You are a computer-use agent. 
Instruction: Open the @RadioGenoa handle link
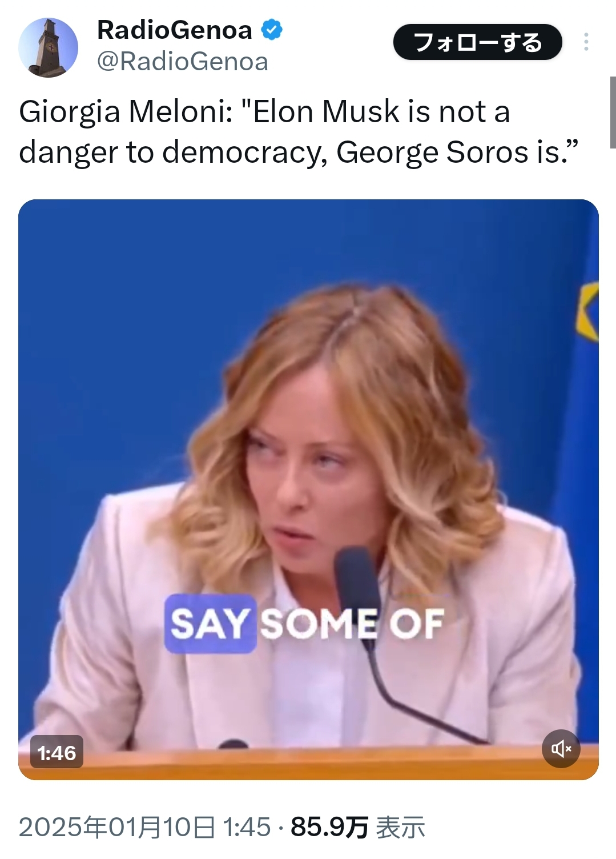[x=183, y=62]
